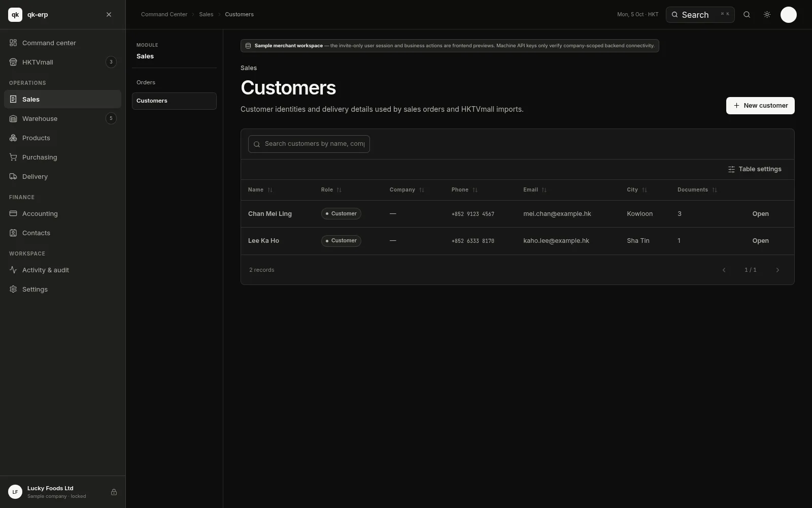
Task: Open Activity & audit
Action: point(62,270)
